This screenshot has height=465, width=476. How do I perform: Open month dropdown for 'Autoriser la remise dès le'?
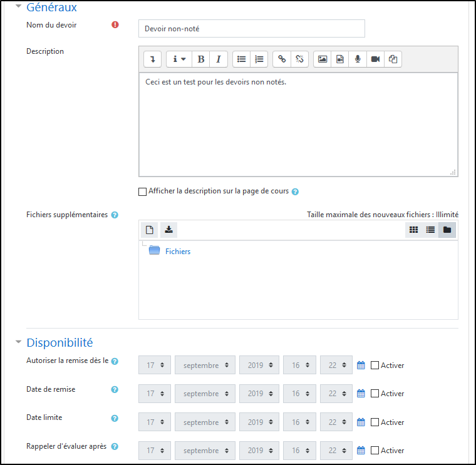pos(205,365)
